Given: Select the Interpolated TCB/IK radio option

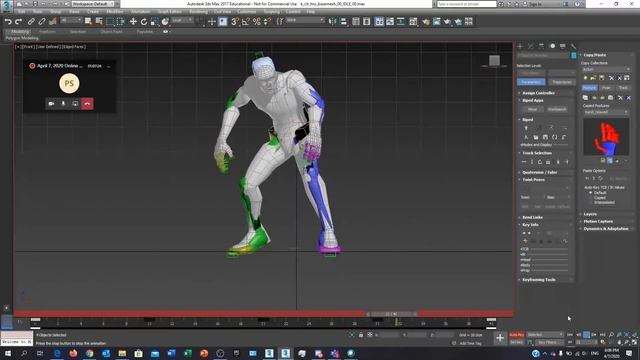Looking at the screenshot, I should coord(591,202).
